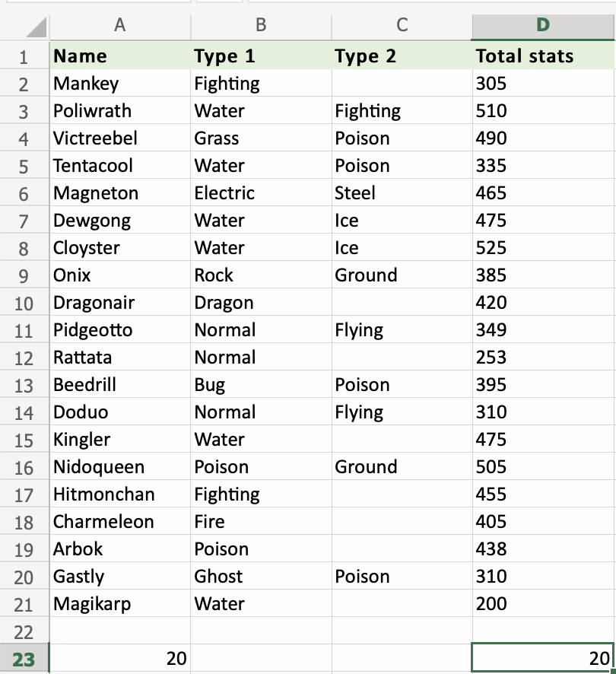Click the Electric type cell for Magneton
The image size is (616, 674).
coord(261,193)
